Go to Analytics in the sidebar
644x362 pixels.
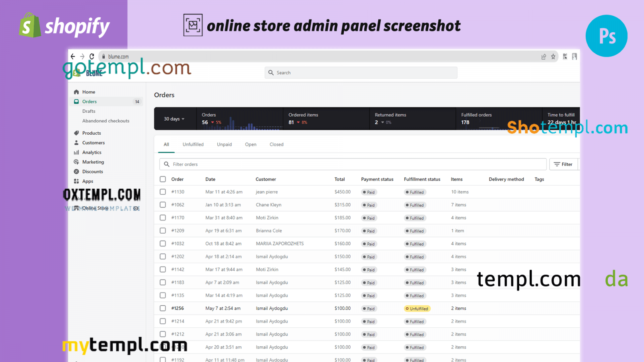[92, 152]
